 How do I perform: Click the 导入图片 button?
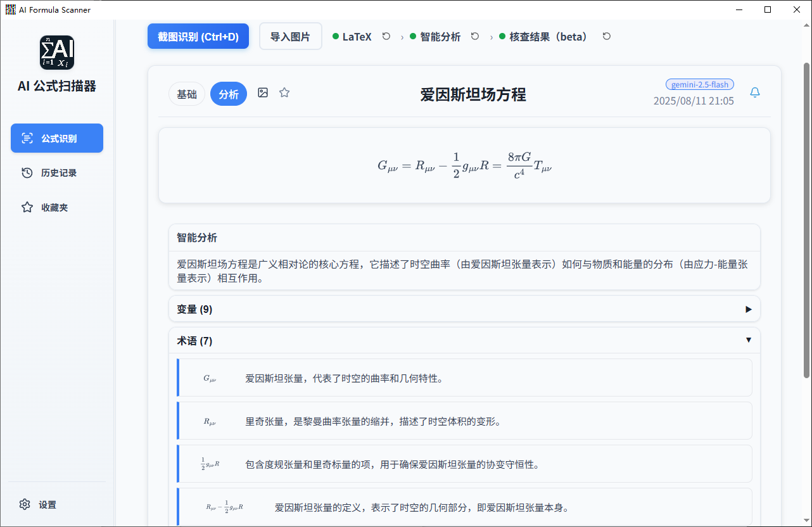(x=291, y=37)
